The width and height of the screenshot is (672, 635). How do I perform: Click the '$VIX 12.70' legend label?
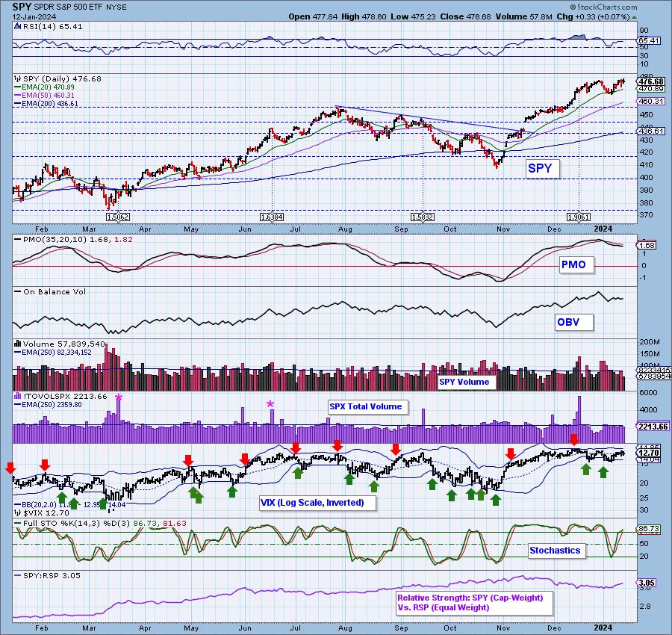42,512
